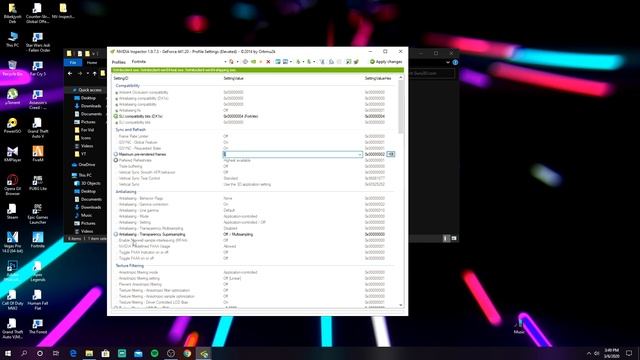The height and width of the screenshot is (360, 640).
Task: Select the Anisotropic filtering mode row
Action: pyautogui.click(x=253, y=272)
